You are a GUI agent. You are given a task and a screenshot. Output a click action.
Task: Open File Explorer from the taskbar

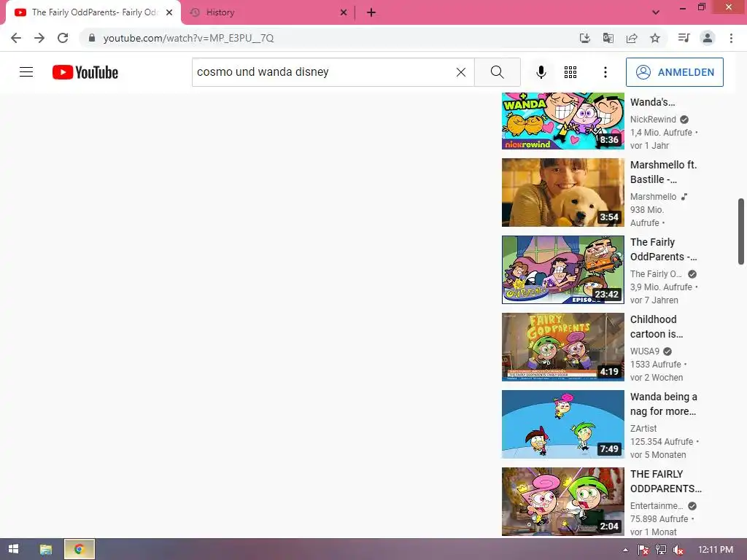click(46, 549)
